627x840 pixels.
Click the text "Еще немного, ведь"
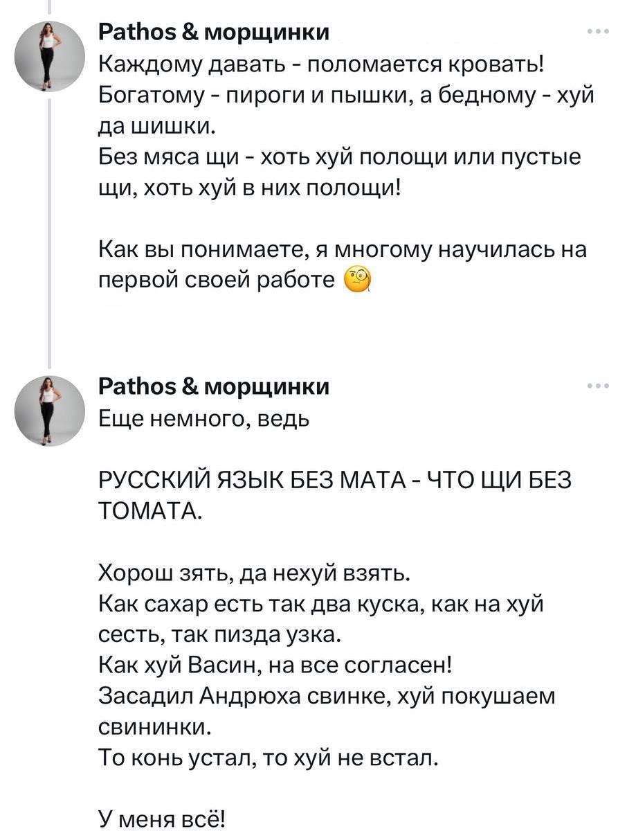click(x=205, y=418)
